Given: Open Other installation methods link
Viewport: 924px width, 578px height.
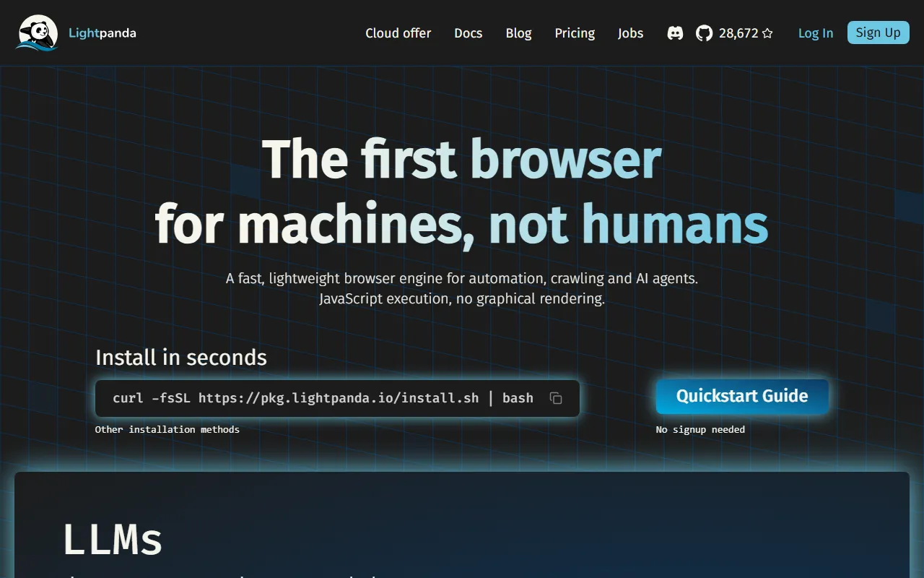Looking at the screenshot, I should tap(167, 429).
